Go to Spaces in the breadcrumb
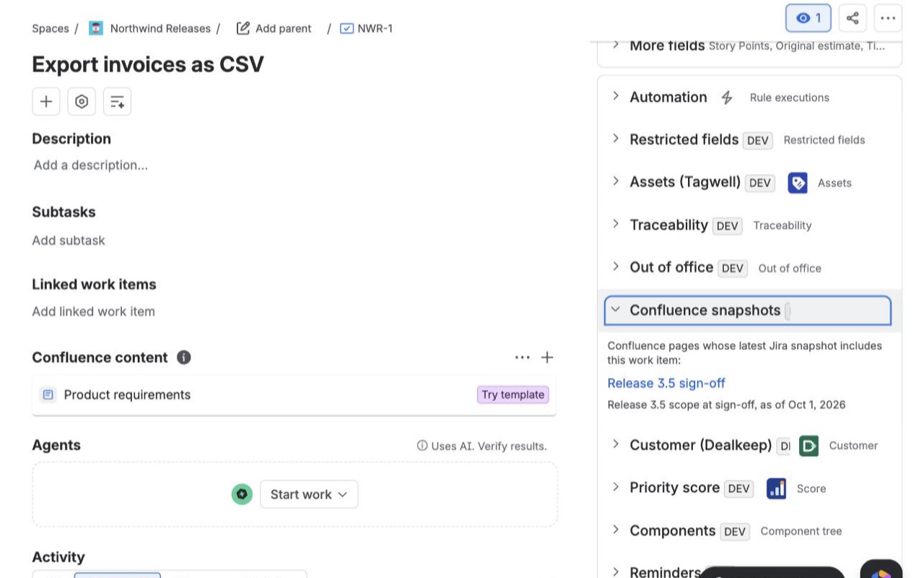This screenshot has height=578, width=924. pyautogui.click(x=51, y=28)
